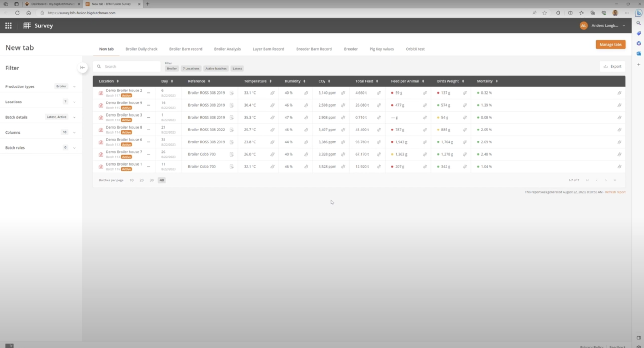This screenshot has width=644, height=348.
Task: Open reference document icon for Broiler Cobb 700
Action: (x=231, y=154)
